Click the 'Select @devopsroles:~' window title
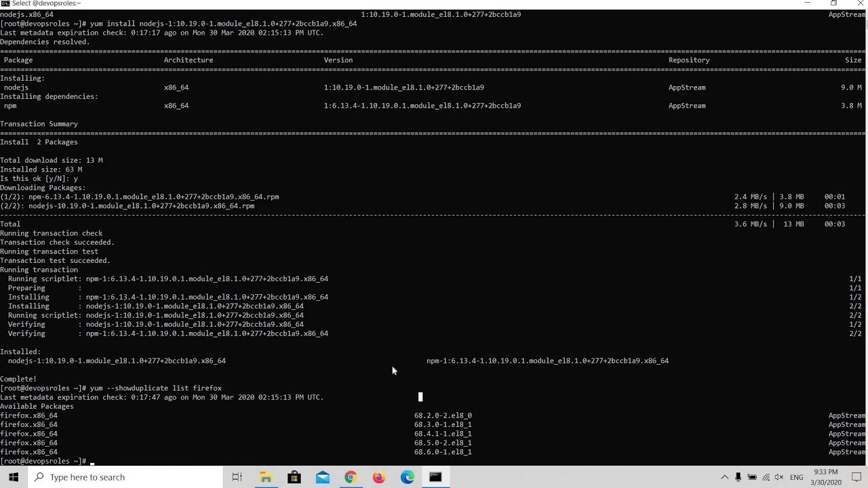868x488 pixels. pos(46,3)
